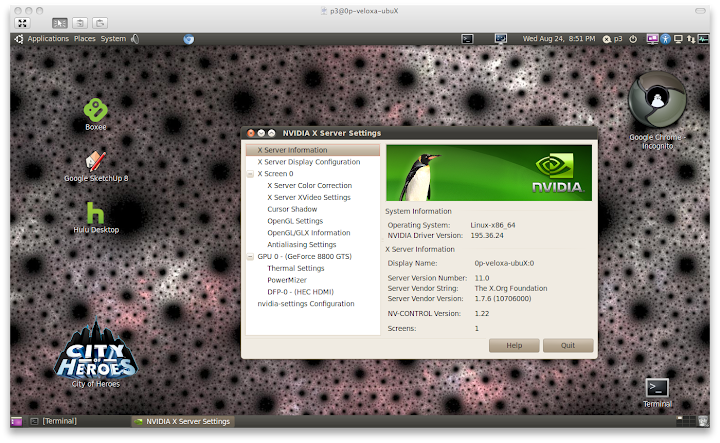Open OpenGL Settings page
This screenshot has height=443, width=720.
coord(295,221)
